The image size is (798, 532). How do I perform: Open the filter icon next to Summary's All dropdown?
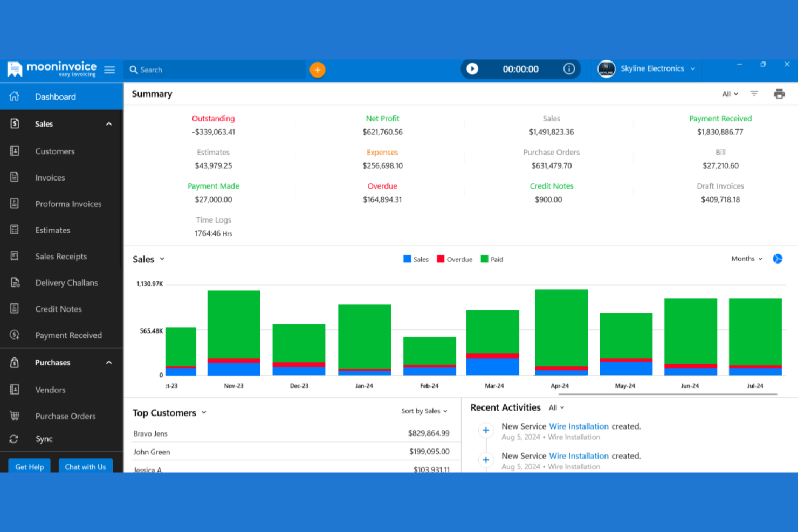pyautogui.click(x=754, y=93)
